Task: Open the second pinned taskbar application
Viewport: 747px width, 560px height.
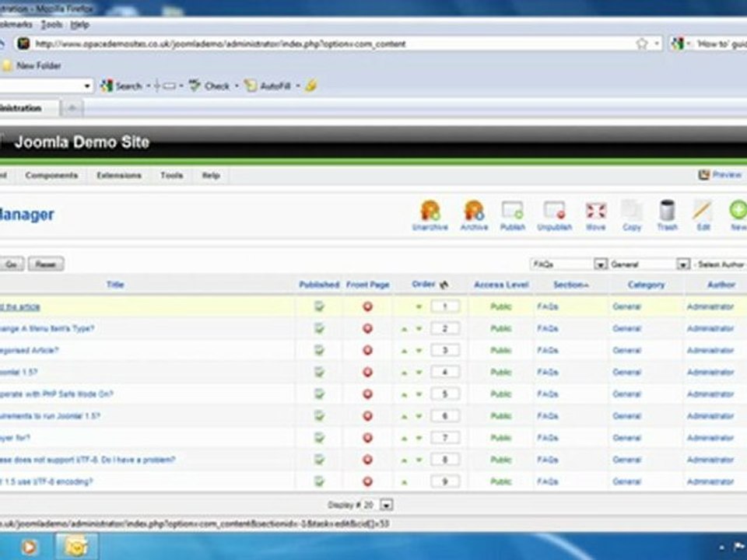Action: [76, 547]
